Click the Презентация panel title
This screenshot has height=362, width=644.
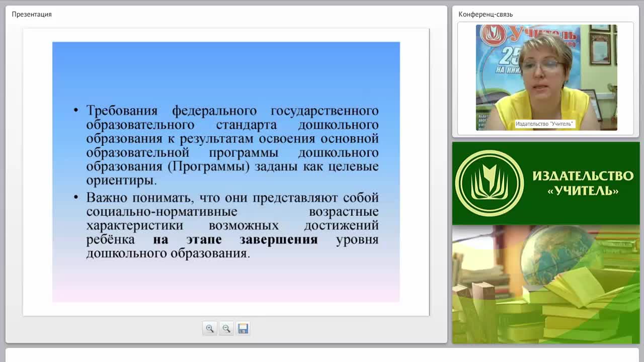coord(32,14)
